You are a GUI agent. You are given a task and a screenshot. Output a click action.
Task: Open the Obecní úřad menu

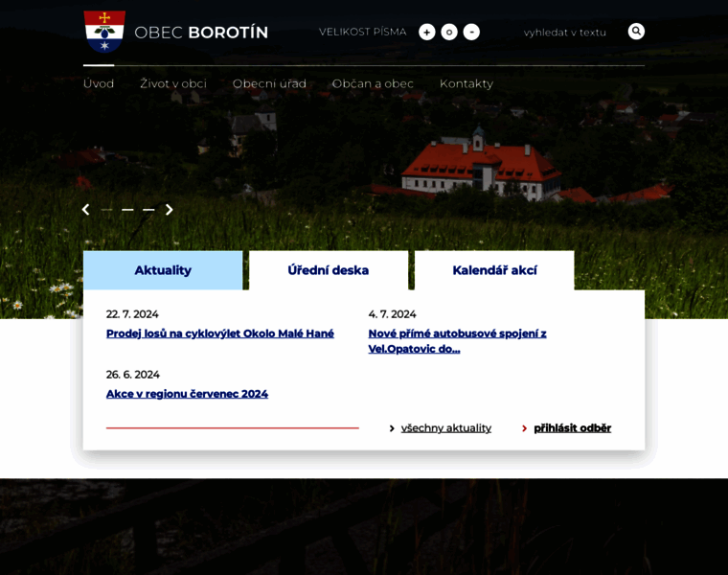click(269, 83)
